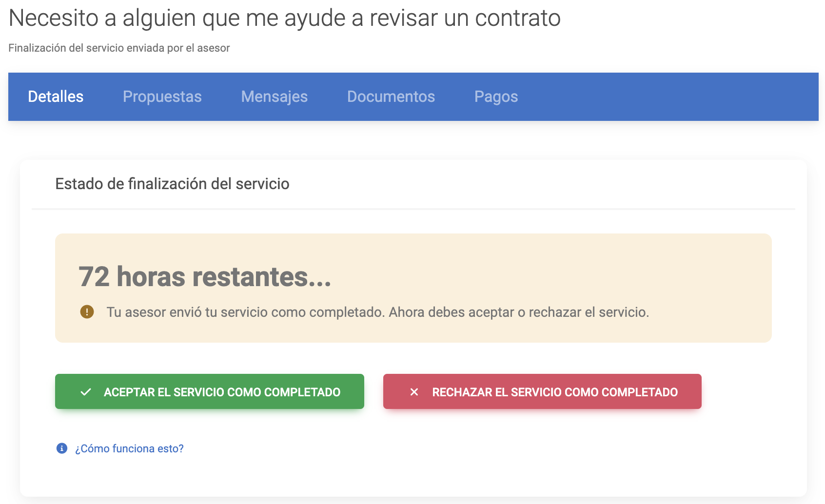The height and width of the screenshot is (504, 825).
Task: Click empty space in the blue tab bar
Action: (x=668, y=97)
